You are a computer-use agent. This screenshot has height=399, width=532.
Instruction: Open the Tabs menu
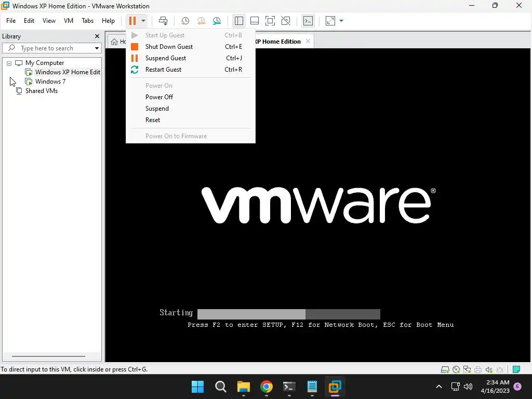coord(87,21)
